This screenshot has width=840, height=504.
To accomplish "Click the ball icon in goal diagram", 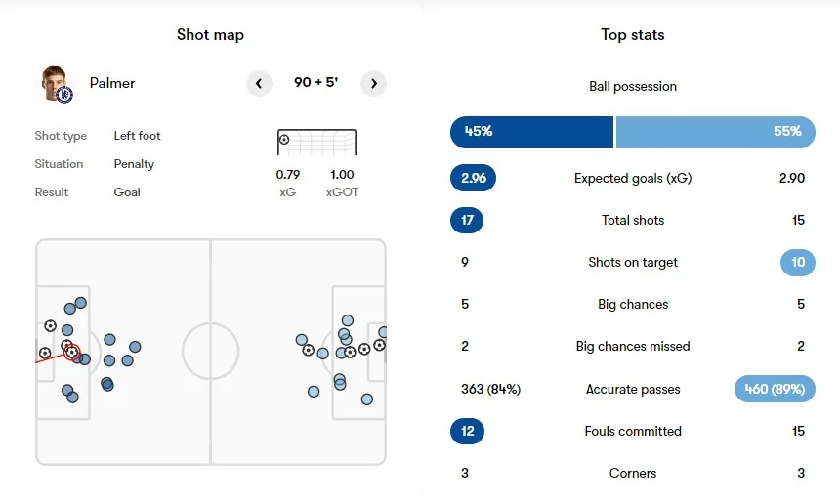I will click(284, 140).
